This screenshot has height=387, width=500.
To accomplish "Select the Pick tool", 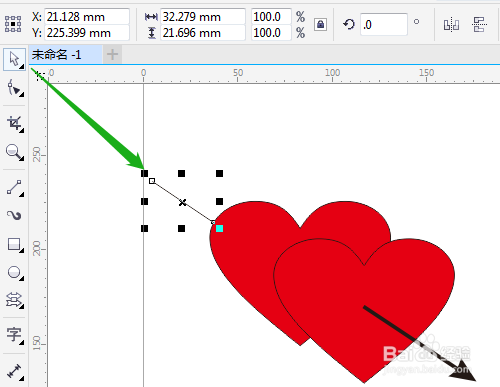I will pos(14,59).
